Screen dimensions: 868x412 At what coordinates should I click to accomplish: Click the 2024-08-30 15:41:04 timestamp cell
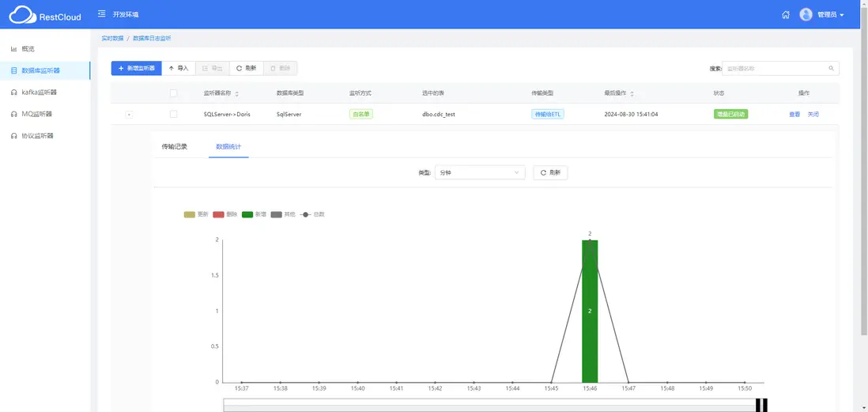pos(631,115)
